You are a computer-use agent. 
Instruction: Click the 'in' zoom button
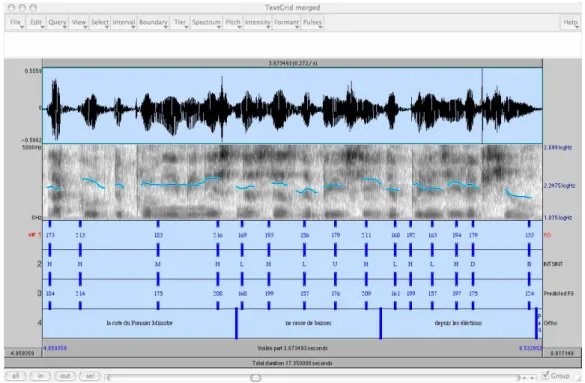(x=40, y=376)
